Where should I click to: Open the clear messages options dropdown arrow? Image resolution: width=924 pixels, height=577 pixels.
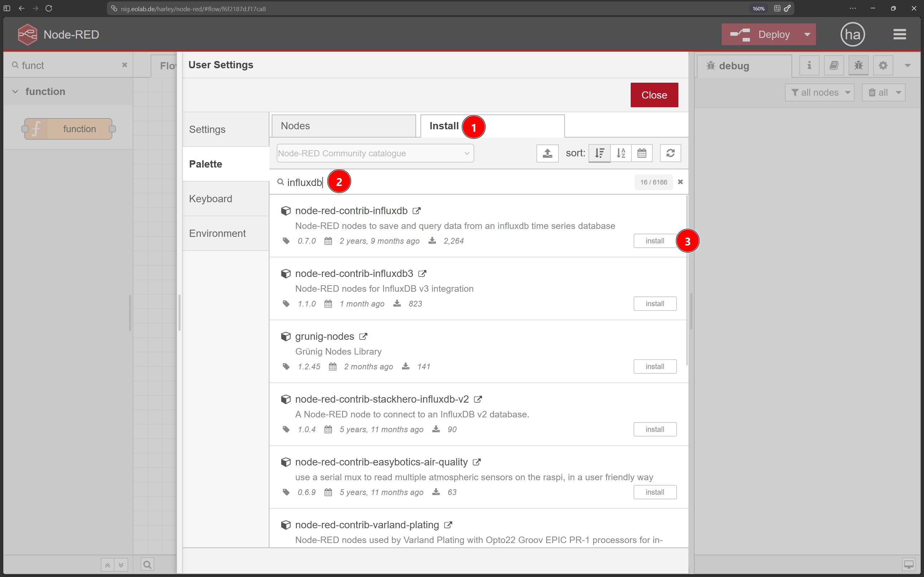click(898, 93)
